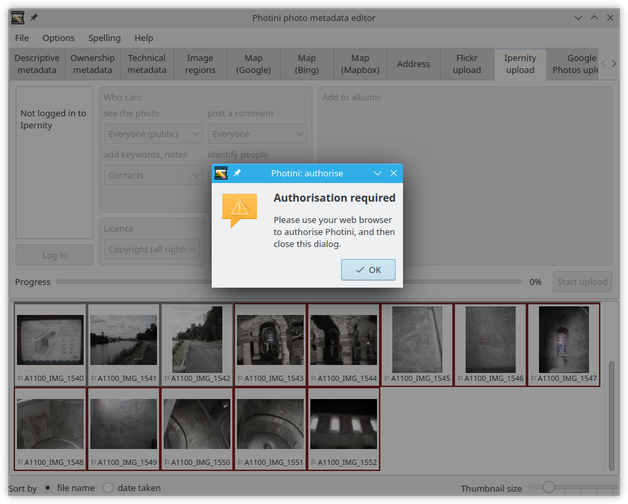
Task: Close the Photini: authorise dialog
Action: tap(394, 173)
